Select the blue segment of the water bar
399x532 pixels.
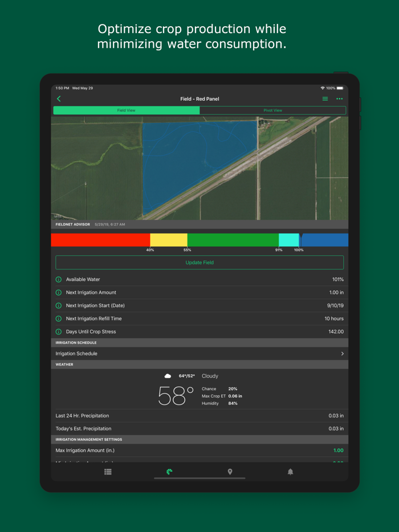pyautogui.click(x=325, y=240)
